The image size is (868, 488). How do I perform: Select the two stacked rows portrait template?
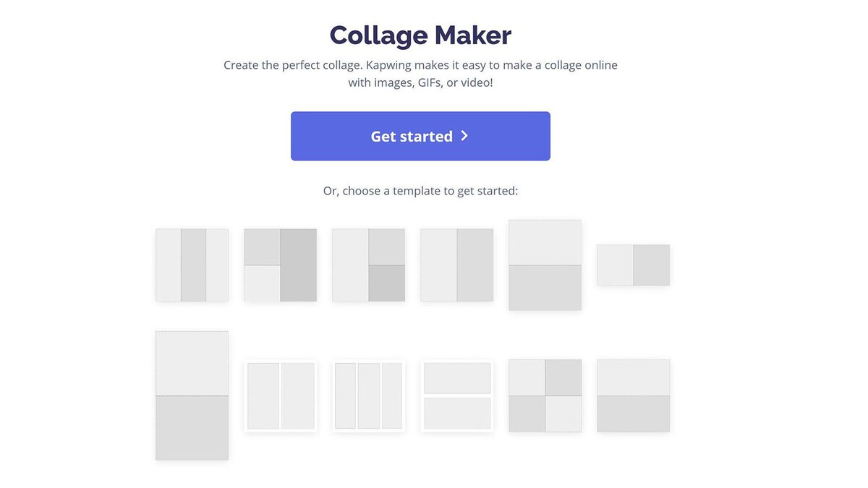coord(545,265)
